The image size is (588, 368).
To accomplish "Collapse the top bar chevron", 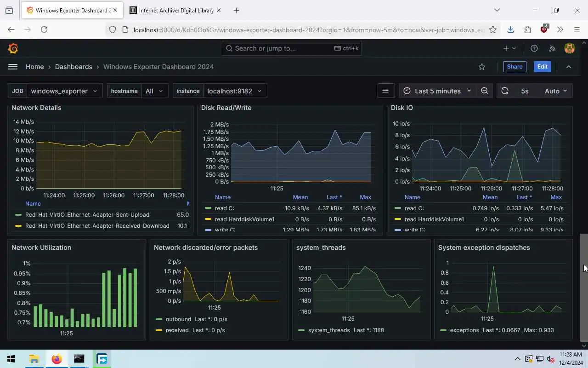I will point(569,67).
